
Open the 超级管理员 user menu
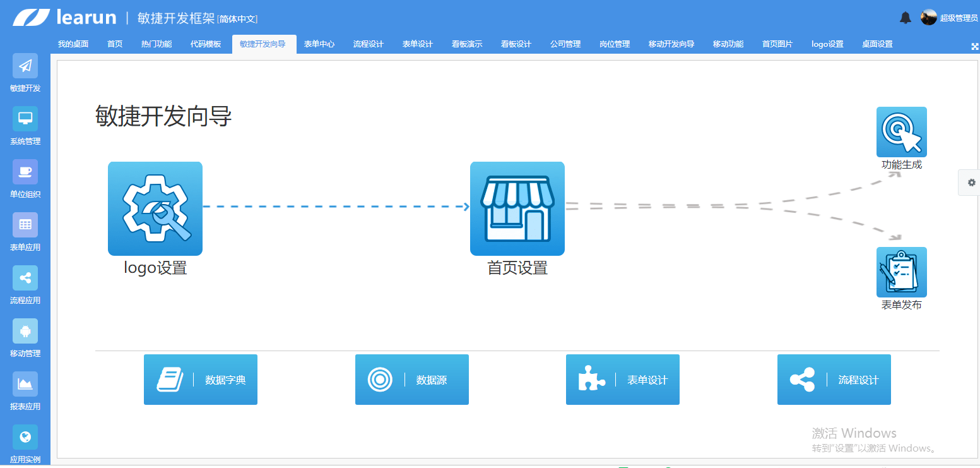[x=950, y=18]
